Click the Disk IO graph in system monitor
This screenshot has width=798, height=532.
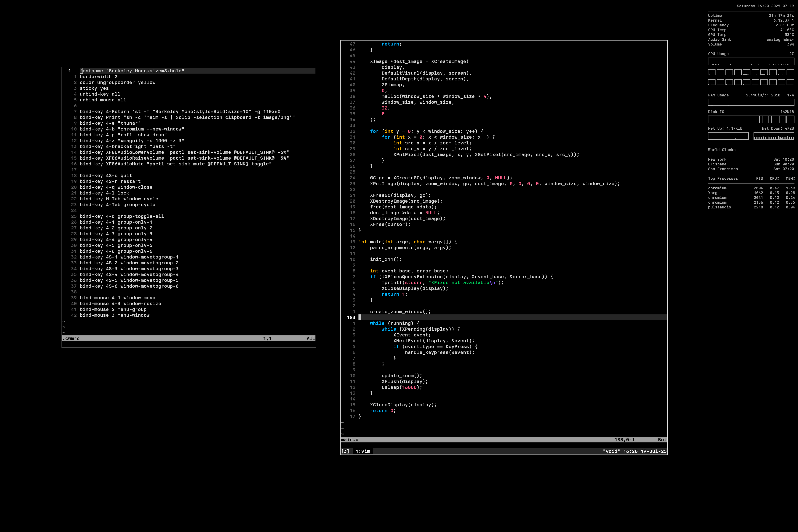pos(751,119)
